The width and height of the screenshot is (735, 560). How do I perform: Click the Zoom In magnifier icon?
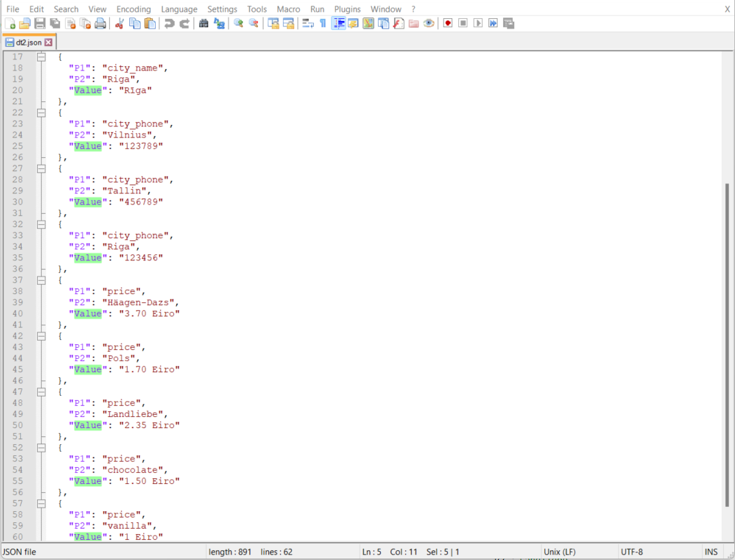point(238,23)
